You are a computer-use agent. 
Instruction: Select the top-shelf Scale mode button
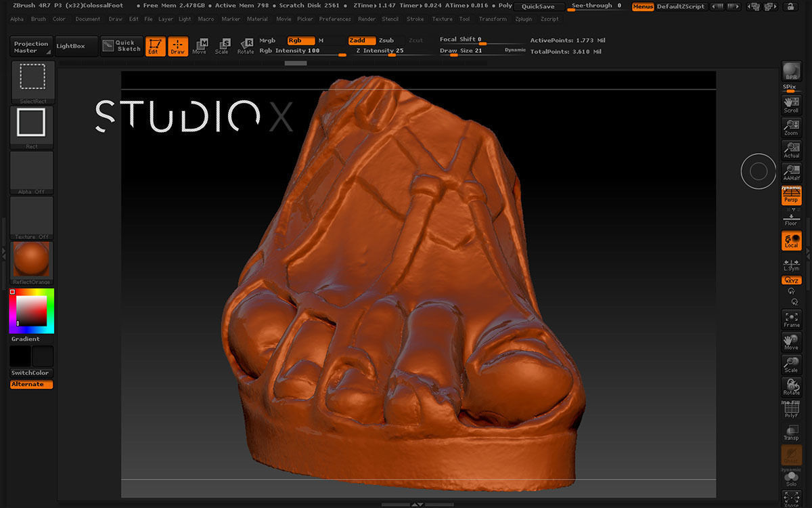(223, 46)
